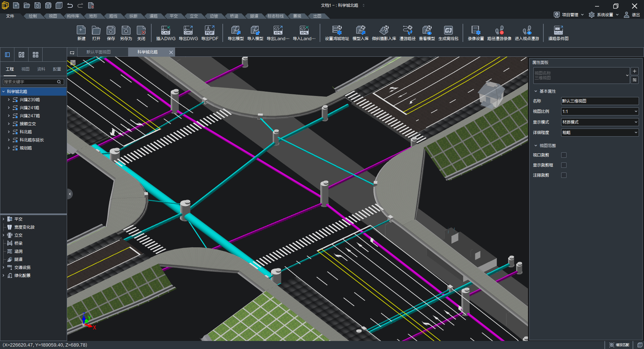Switch to the 默认平面视图 tab

pyautogui.click(x=99, y=52)
